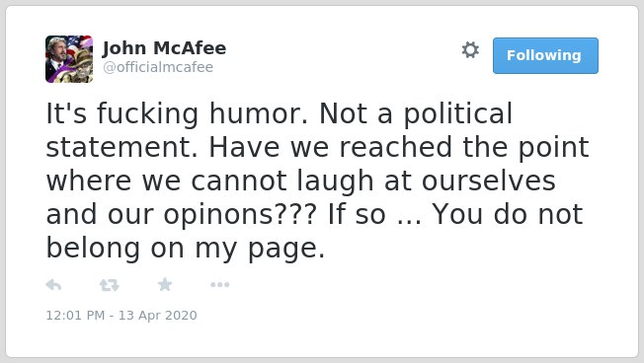The height and width of the screenshot is (363, 644).
Task: Toggle retweet on McAfee's humor tweet
Action: [110, 285]
